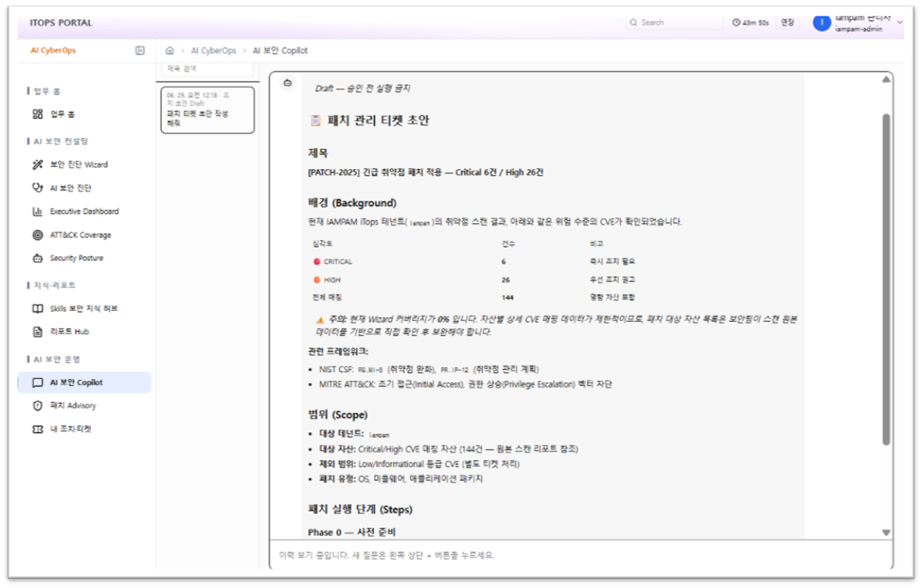The image size is (922, 588).
Task: Open 보안 진단 Wizard wand icon
Action: [x=38, y=164]
